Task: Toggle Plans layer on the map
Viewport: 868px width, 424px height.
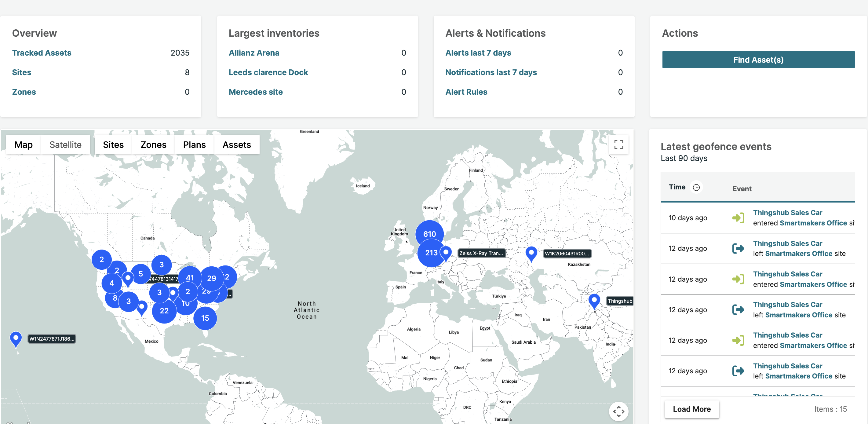Action: point(194,144)
